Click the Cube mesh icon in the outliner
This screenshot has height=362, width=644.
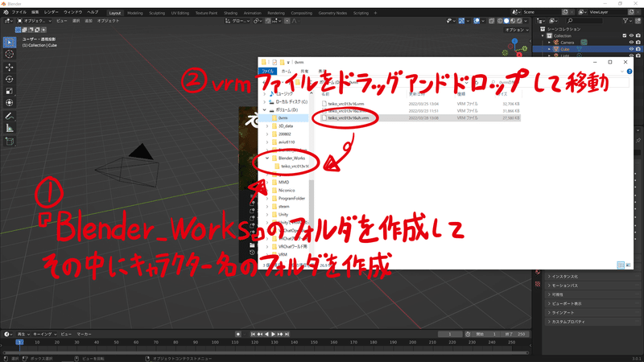(x=556, y=49)
